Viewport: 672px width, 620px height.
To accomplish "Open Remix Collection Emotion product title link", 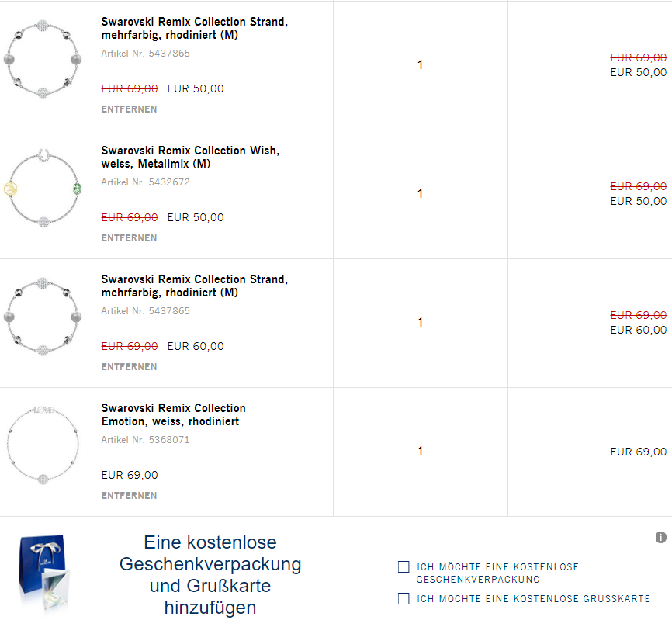I will 174,415.
